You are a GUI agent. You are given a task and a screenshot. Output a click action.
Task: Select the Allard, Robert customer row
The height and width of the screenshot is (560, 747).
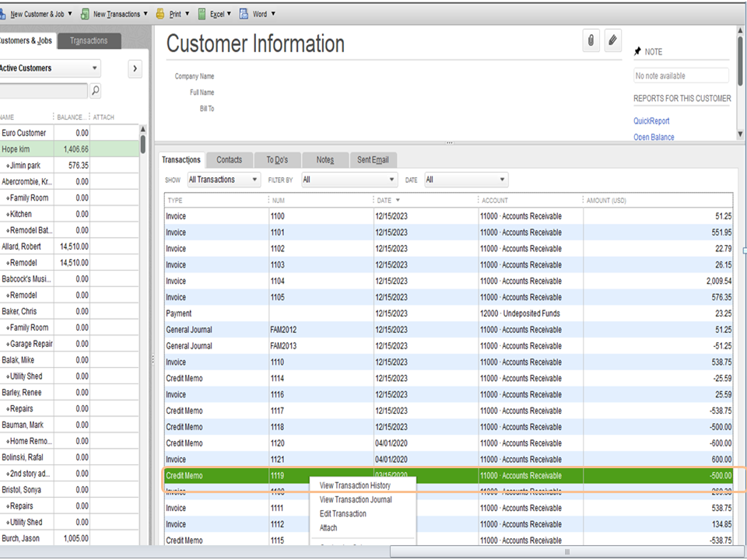22,247
